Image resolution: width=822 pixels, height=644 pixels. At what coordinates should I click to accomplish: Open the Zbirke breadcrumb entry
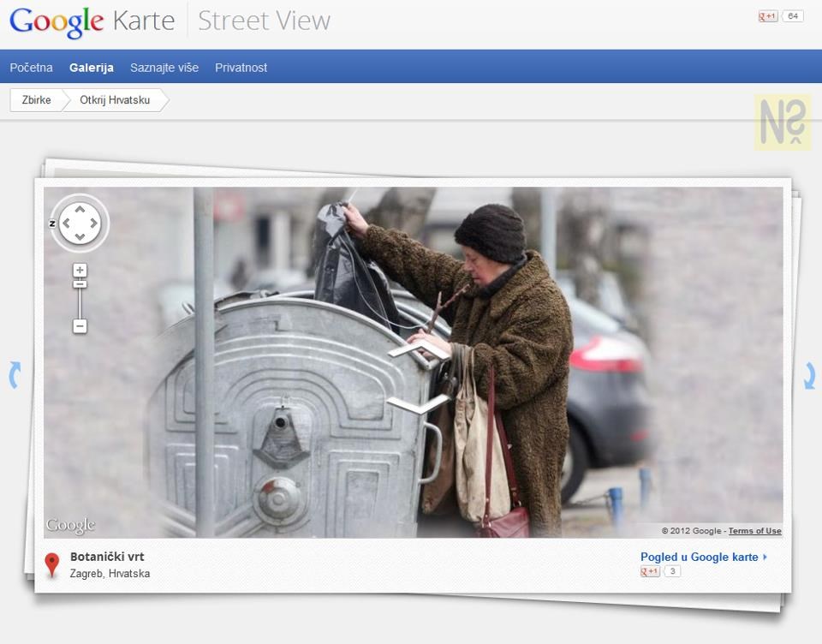[35, 100]
